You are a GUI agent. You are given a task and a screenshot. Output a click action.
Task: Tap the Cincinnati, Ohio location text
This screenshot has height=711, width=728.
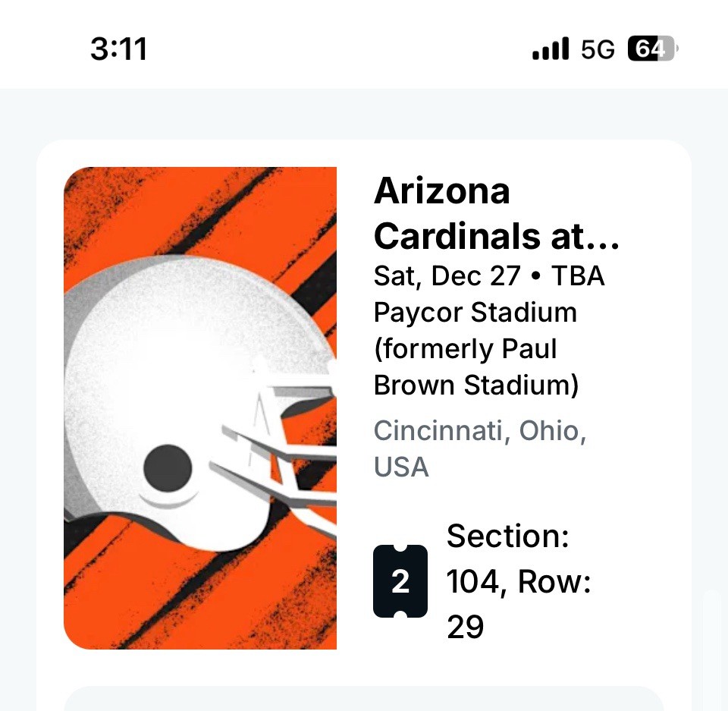(480, 431)
